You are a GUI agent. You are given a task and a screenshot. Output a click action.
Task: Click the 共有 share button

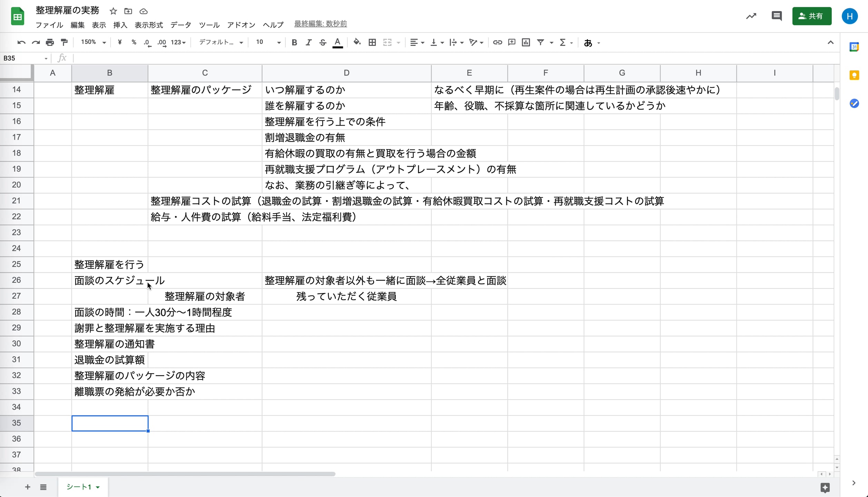pyautogui.click(x=812, y=16)
